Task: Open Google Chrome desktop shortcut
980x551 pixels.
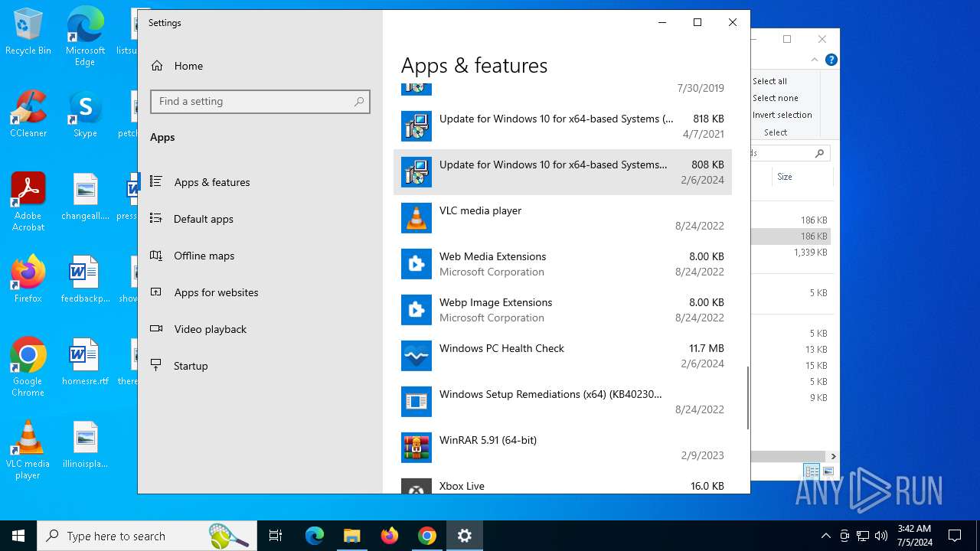Action: tap(28, 367)
